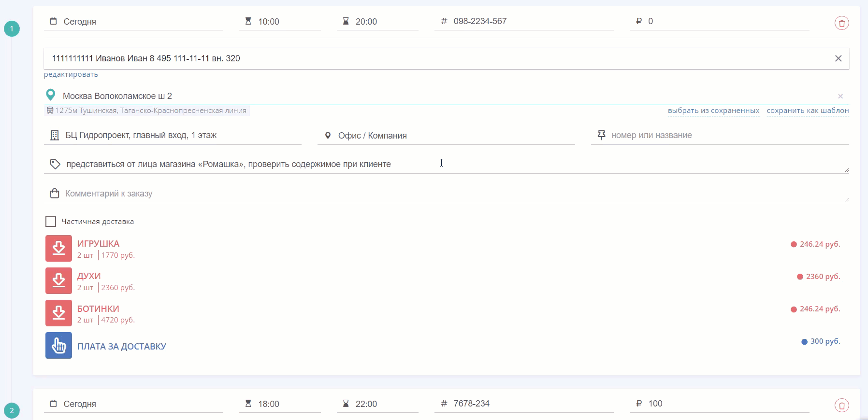Click the номер или название input
Image resolution: width=868 pixels, height=420 pixels.
720,136
